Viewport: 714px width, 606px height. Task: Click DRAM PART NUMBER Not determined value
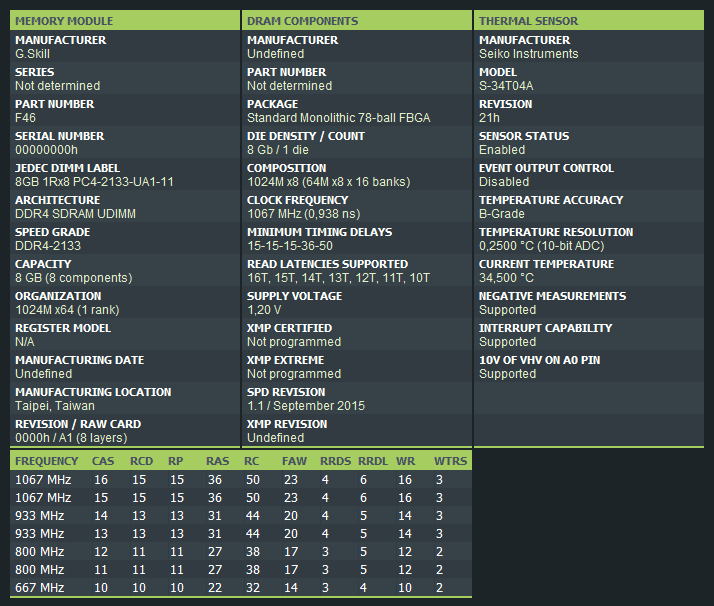289,86
